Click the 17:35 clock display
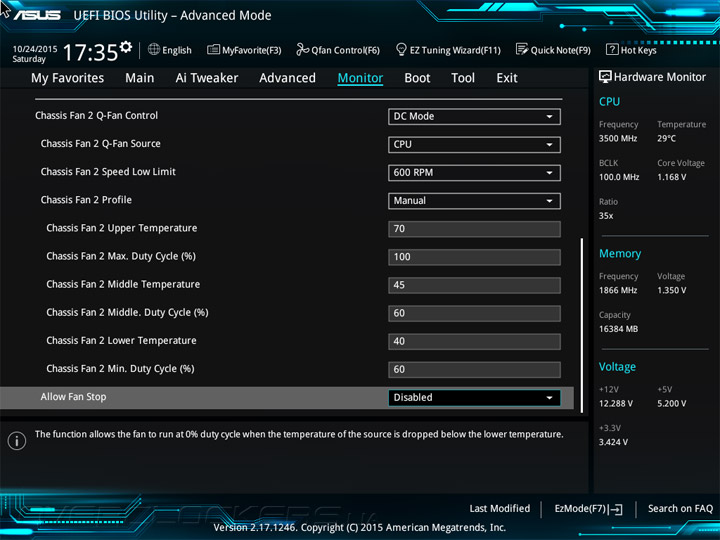The height and width of the screenshot is (540, 720). point(90,52)
